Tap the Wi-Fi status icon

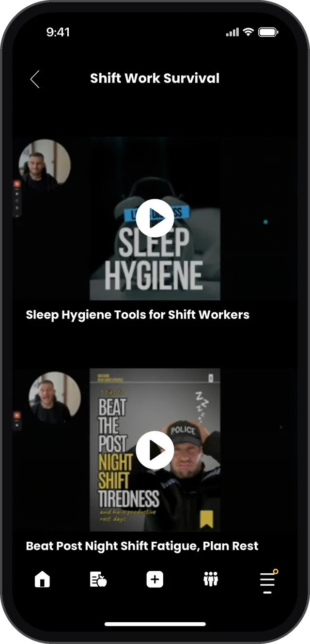point(248,32)
